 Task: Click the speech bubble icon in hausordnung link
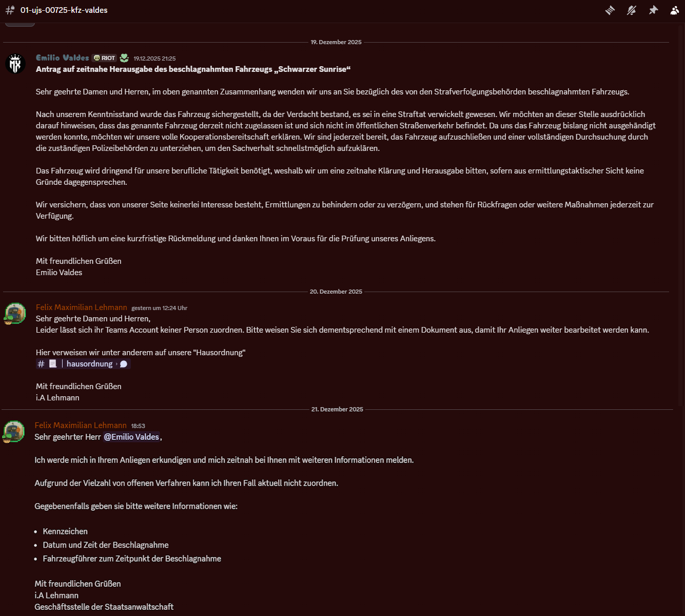124,364
